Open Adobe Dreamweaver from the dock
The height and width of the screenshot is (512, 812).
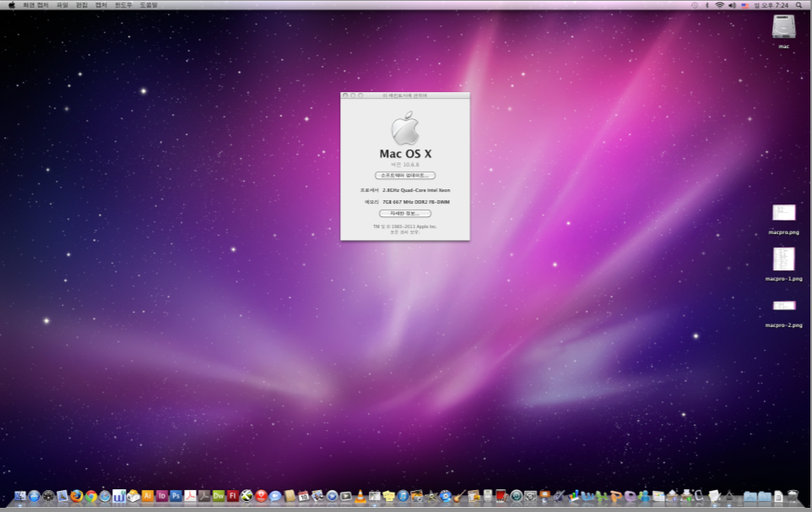pyautogui.click(x=219, y=496)
